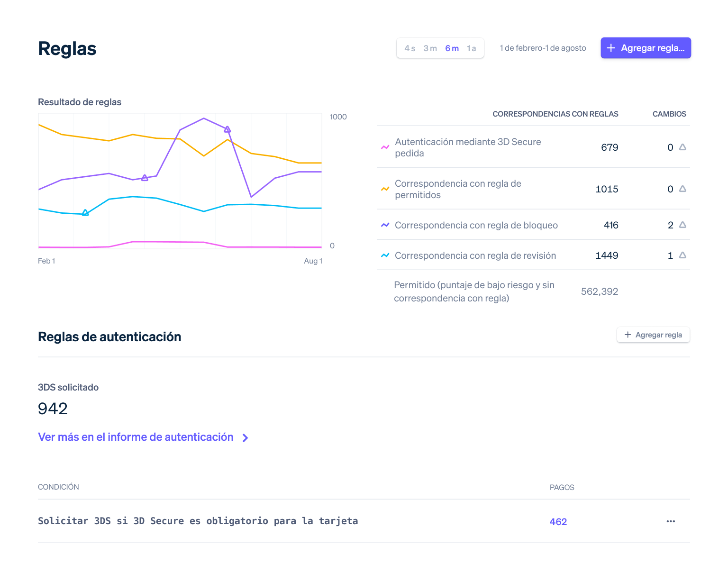Select row Correspondencia con regla de permitidos
Viewport: 728px width, 582px height.
point(534,189)
